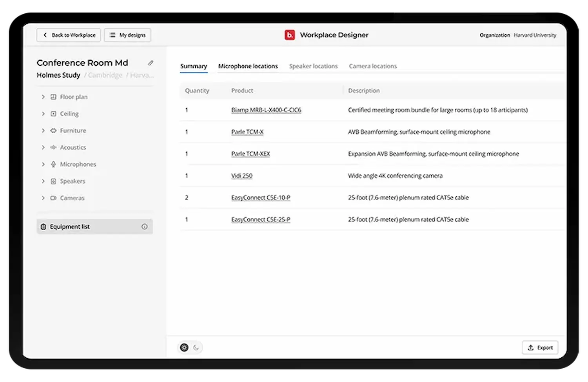Screen dimensions: 588x382
Task: Click the pencil edit icon beside room name
Action: 151,63
